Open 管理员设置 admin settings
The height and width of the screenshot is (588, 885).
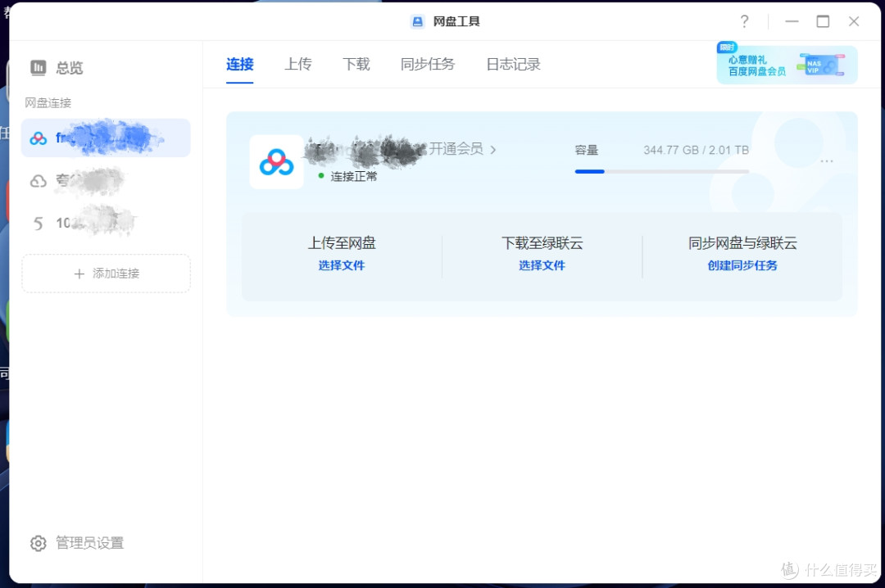coord(77,543)
